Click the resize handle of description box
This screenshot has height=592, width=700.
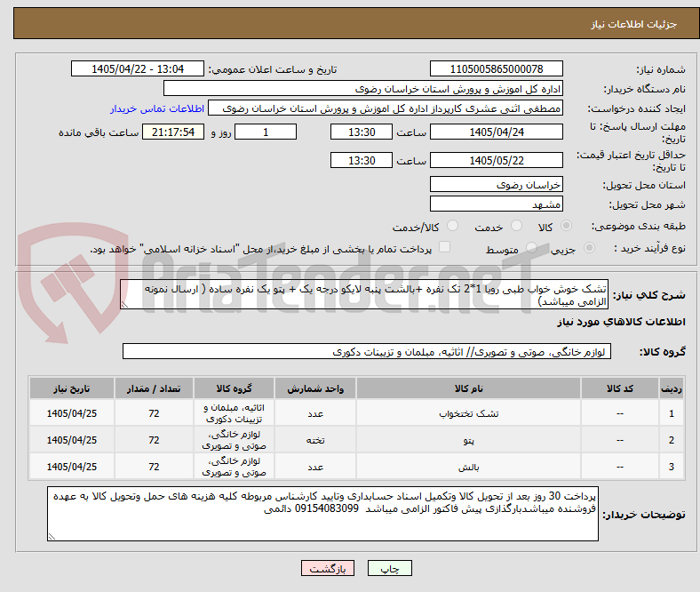(x=124, y=305)
